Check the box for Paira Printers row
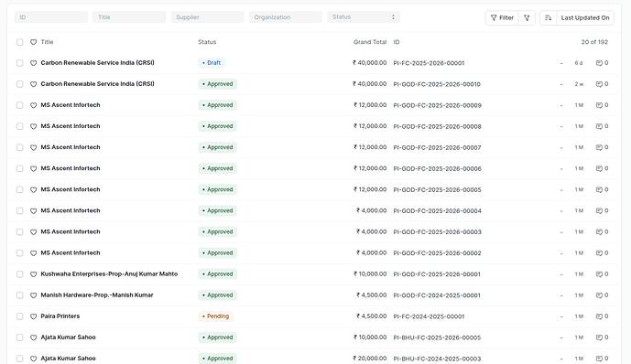Image resolution: width=631 pixels, height=364 pixels. click(x=20, y=316)
